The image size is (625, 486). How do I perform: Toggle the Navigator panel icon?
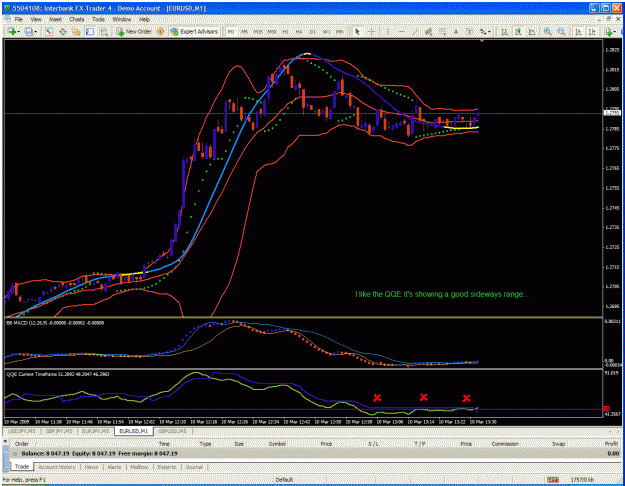coord(76,31)
